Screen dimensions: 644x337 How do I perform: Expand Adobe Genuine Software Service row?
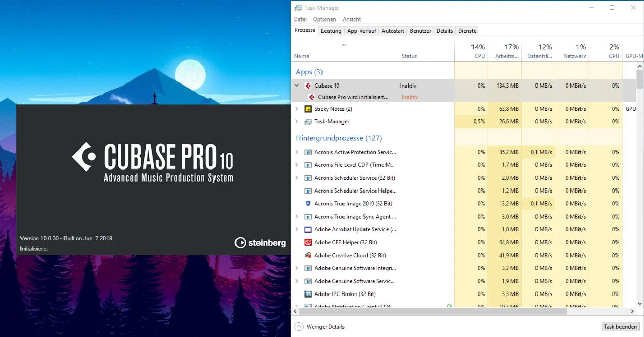(x=297, y=281)
